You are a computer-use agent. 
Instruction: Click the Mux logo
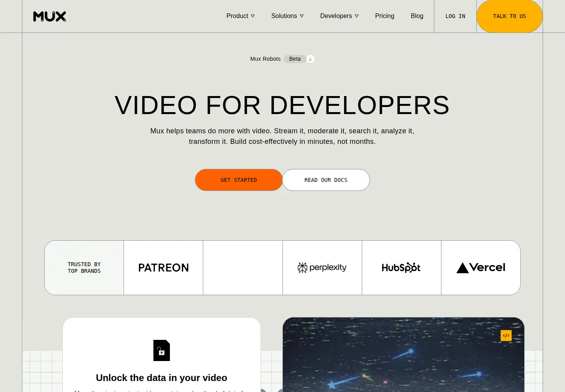pyautogui.click(x=49, y=16)
